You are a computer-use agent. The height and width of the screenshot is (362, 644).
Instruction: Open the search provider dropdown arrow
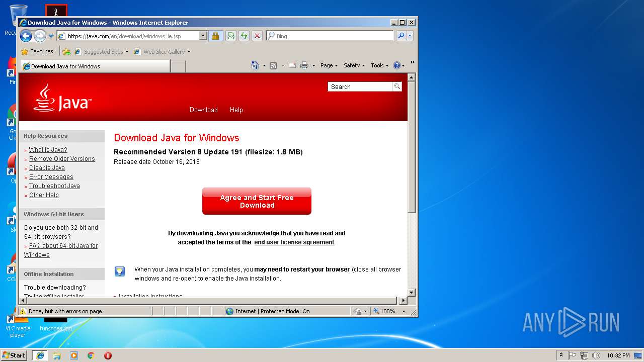point(410,36)
